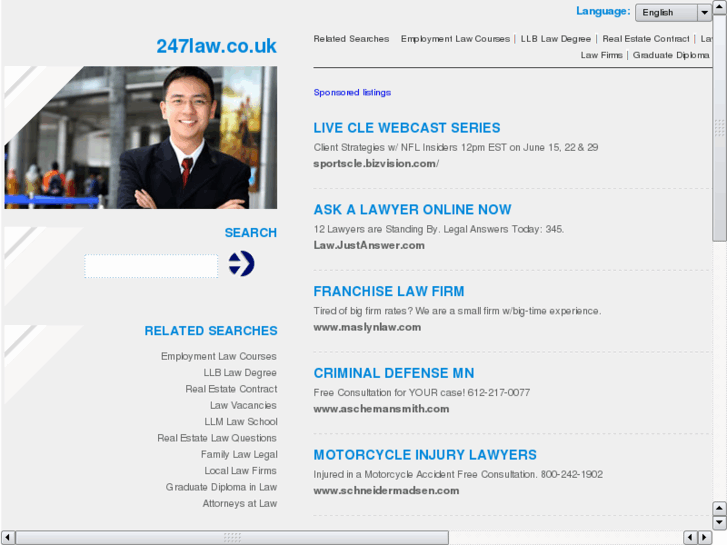Image resolution: width=727 pixels, height=545 pixels.
Task: Click 12 Lawyers are Standing By description
Action: pyautogui.click(x=439, y=229)
